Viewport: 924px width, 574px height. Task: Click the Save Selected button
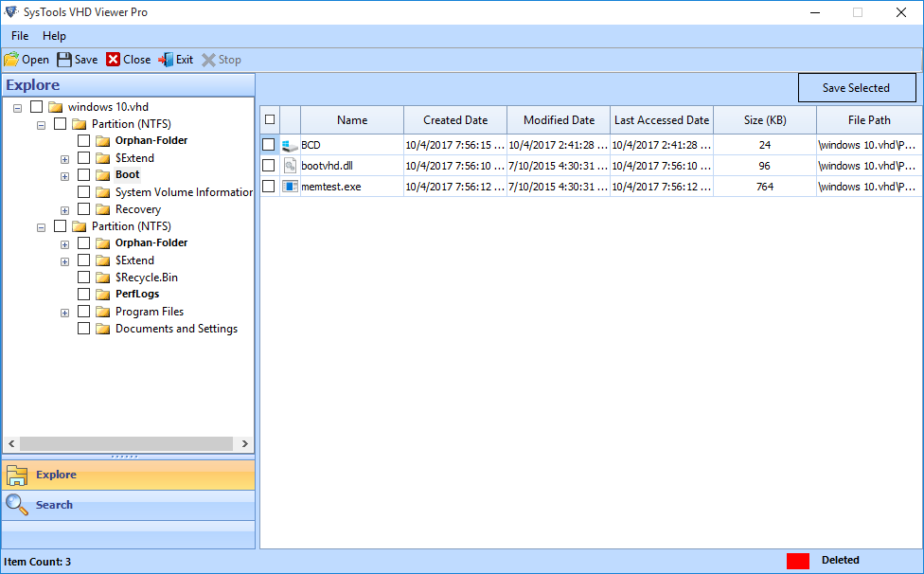coord(857,87)
